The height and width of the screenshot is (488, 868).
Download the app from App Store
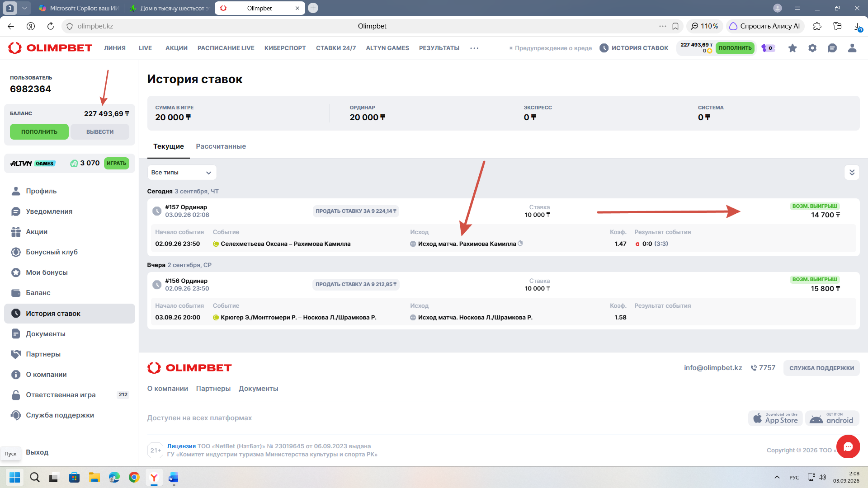(x=776, y=418)
